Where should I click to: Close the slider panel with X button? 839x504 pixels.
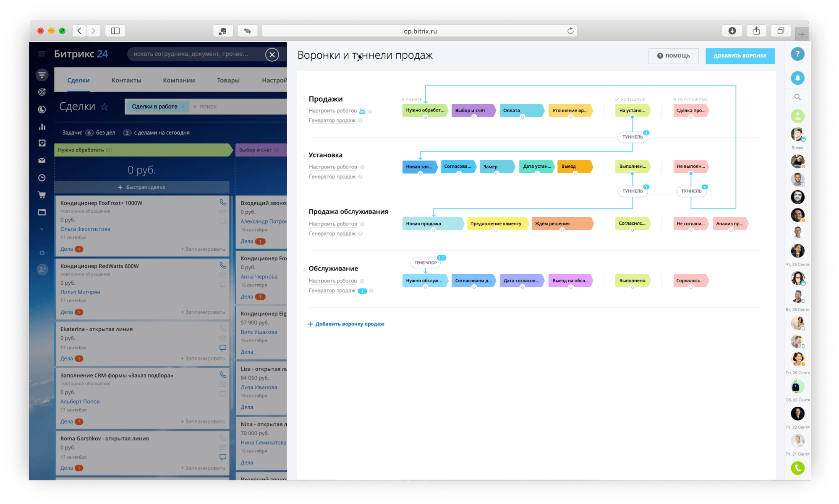click(272, 55)
